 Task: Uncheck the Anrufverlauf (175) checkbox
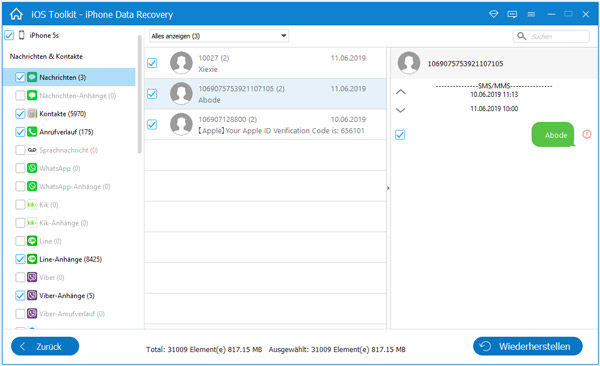20,132
